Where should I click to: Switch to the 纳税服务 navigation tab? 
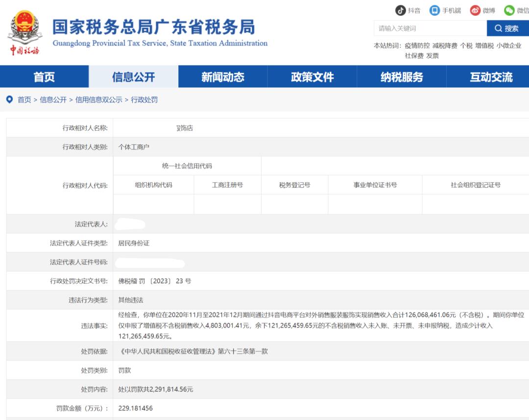pyautogui.click(x=402, y=77)
